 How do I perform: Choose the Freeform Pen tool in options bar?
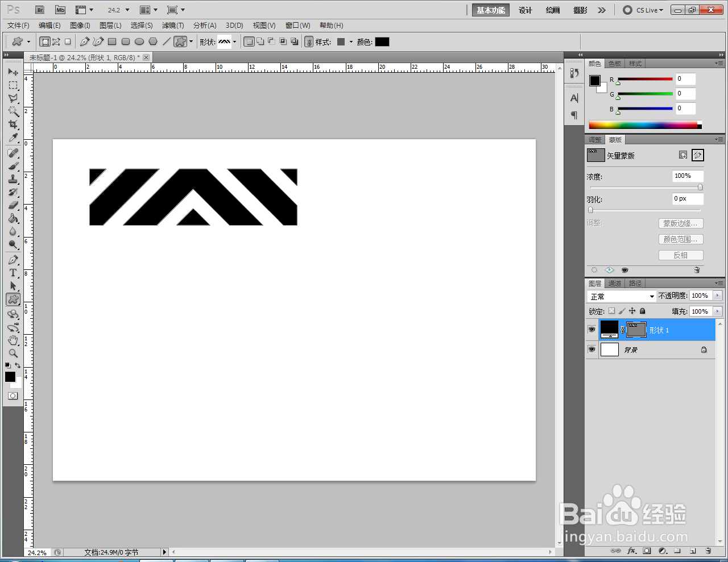coord(98,41)
